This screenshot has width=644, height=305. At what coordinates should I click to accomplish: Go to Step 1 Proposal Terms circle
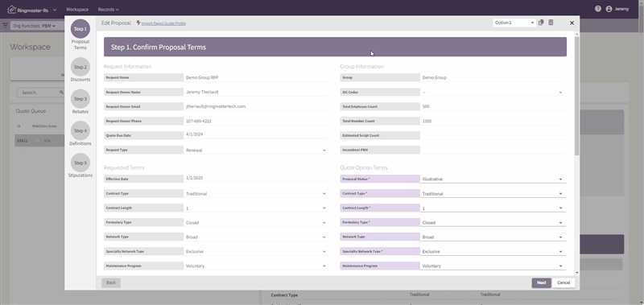[80, 29]
